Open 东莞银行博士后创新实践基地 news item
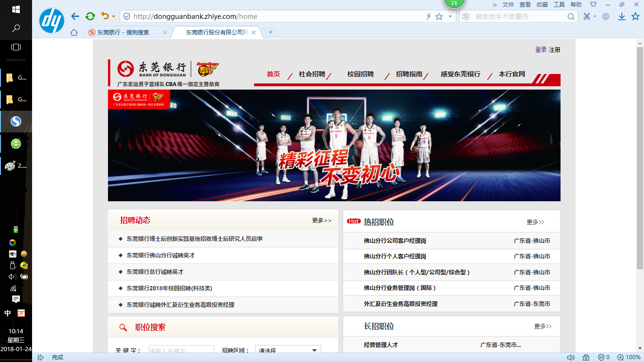The width and height of the screenshot is (644, 362). click(x=195, y=239)
